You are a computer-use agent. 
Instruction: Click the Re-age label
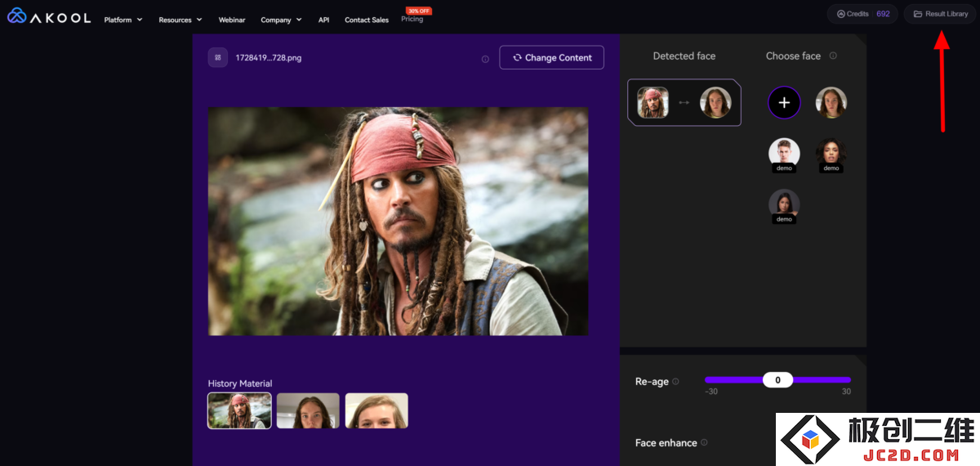(652, 382)
